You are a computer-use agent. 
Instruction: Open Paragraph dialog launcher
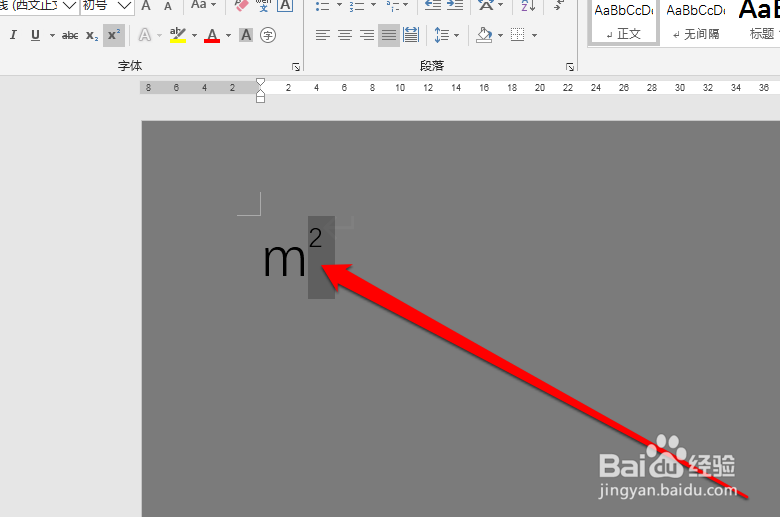(570, 67)
